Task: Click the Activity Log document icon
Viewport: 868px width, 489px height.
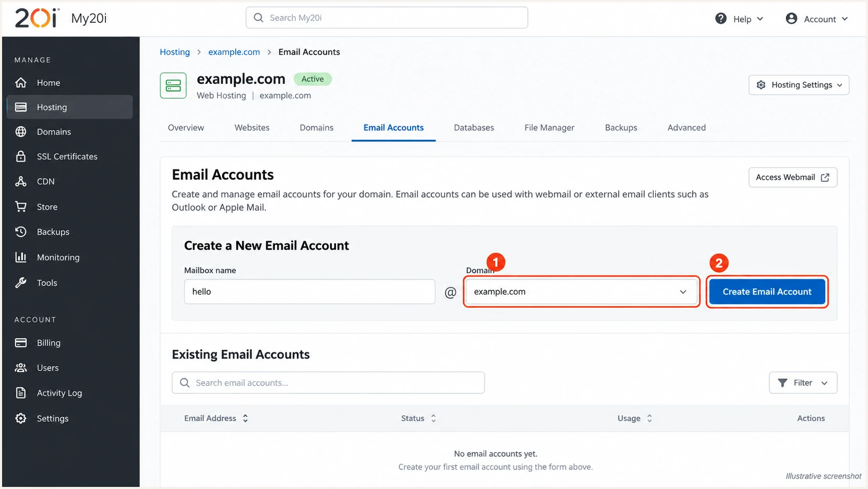Action: tap(21, 393)
